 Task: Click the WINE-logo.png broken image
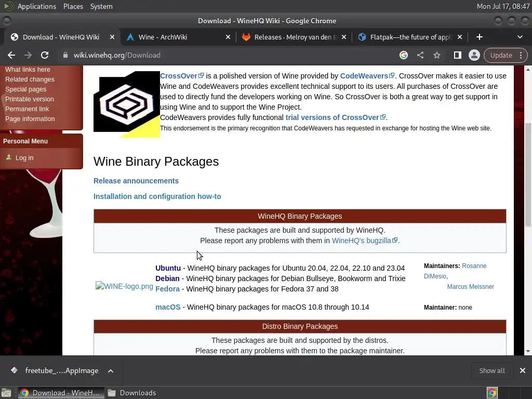click(x=124, y=286)
